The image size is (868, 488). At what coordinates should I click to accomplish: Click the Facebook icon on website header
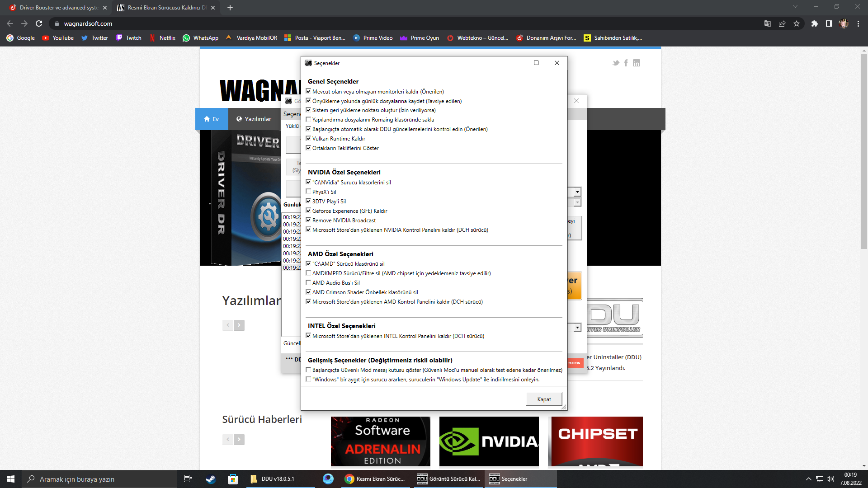click(x=626, y=63)
